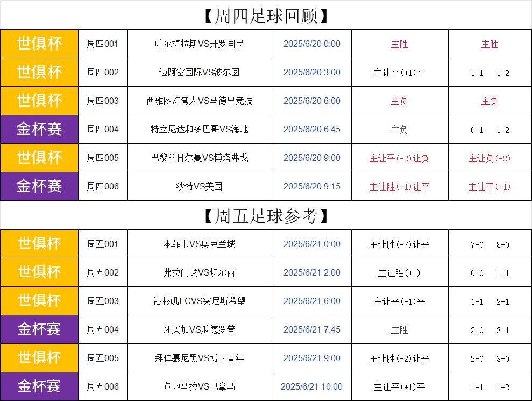Click kickoff time 2025/6/21 2:00
Image resolution: width=532 pixels, height=401 pixels.
(312, 273)
